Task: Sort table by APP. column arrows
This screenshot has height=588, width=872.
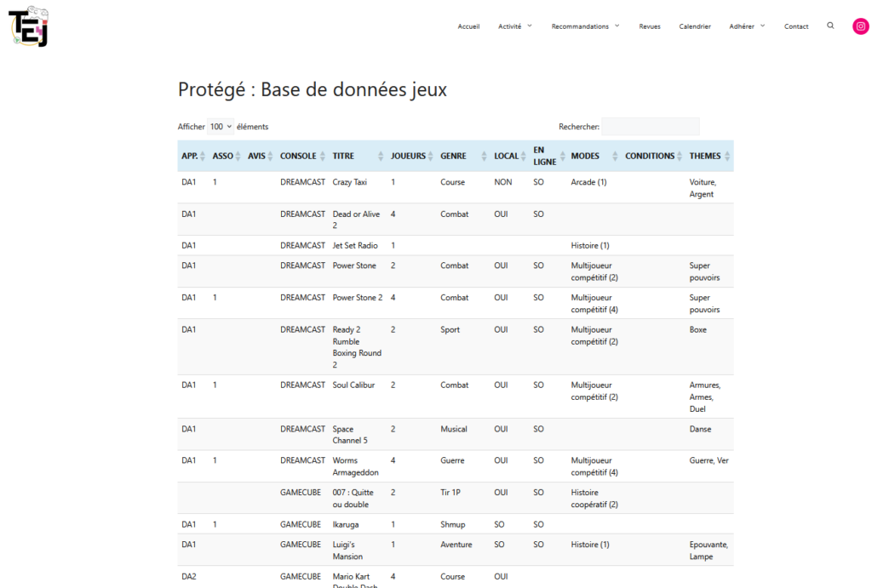Action: pos(203,157)
